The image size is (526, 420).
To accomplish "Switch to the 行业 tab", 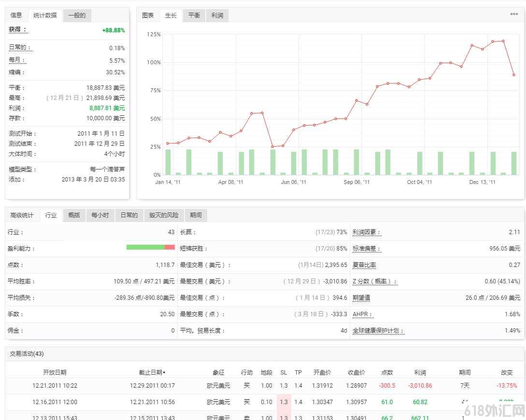I will point(51,215).
